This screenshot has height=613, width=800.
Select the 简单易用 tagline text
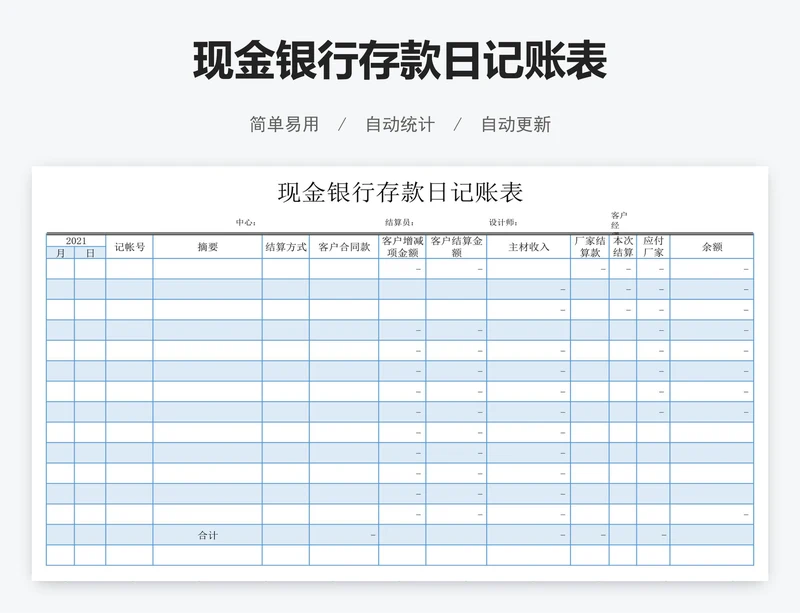[284, 124]
